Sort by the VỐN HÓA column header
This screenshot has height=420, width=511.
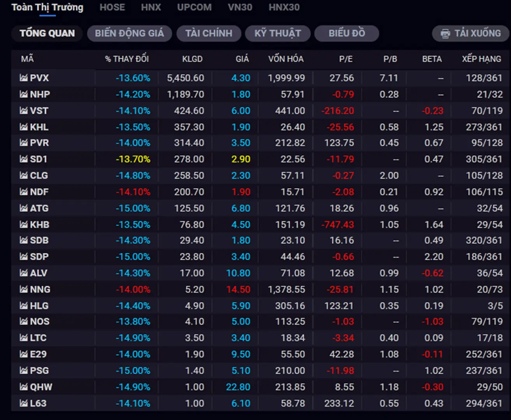click(x=286, y=59)
